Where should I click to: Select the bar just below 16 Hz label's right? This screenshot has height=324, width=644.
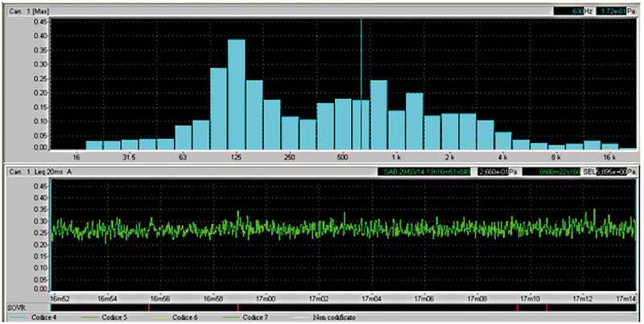tap(94, 146)
